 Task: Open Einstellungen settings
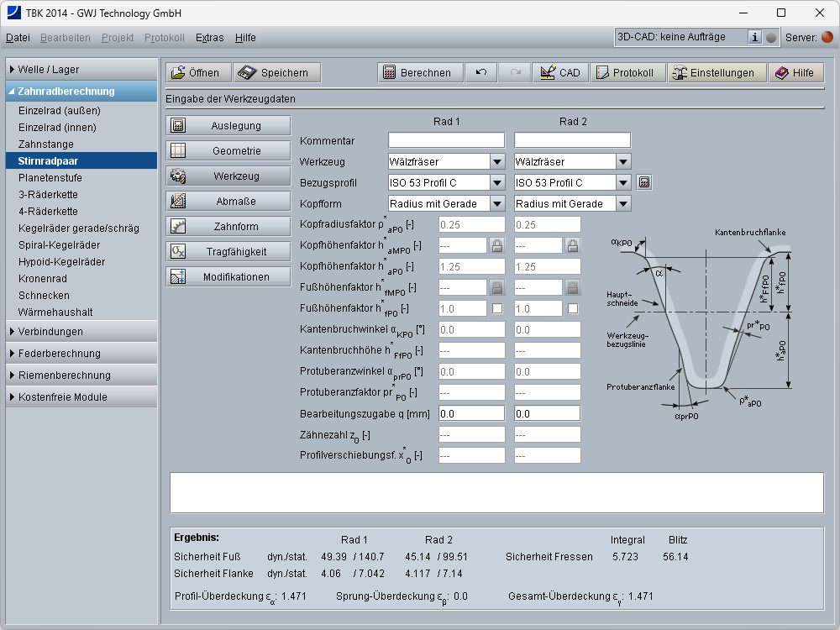click(x=717, y=73)
